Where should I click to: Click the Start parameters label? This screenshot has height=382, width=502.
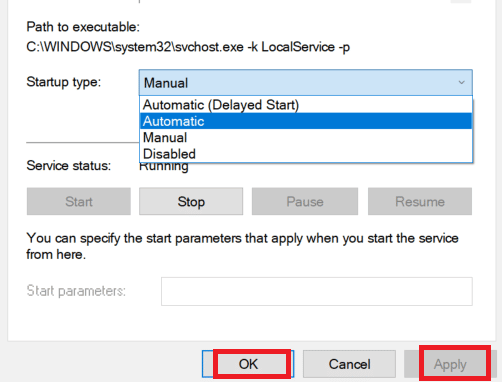[76, 291]
